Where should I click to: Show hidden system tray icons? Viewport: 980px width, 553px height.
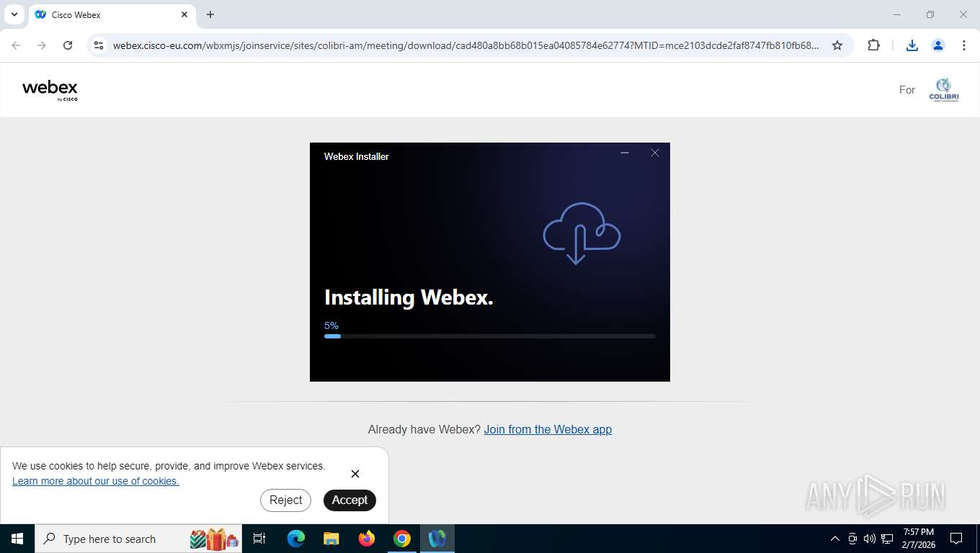tap(835, 539)
